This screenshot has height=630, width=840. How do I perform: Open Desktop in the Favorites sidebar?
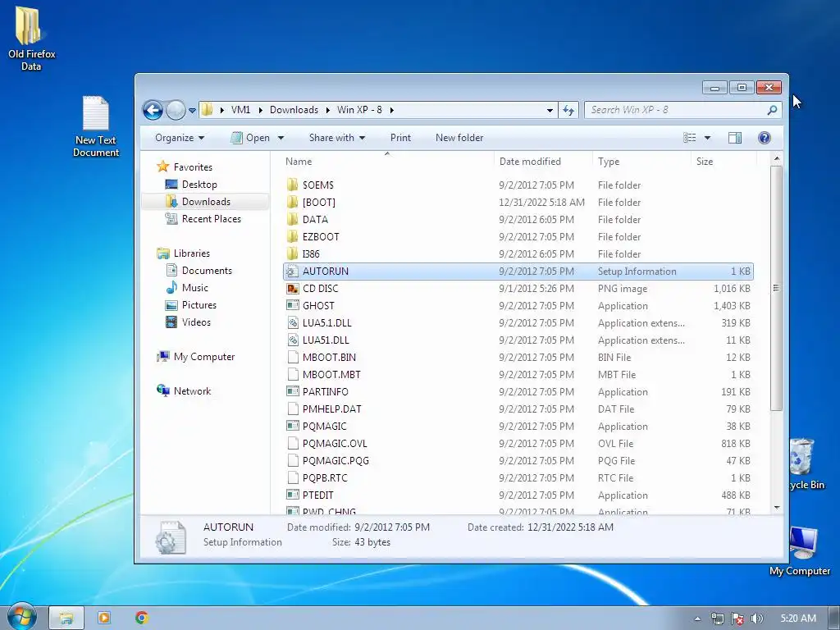(199, 185)
